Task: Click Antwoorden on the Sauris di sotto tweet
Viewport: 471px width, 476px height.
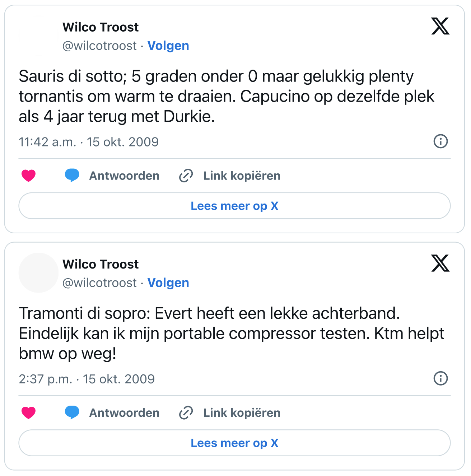Action: (124, 176)
